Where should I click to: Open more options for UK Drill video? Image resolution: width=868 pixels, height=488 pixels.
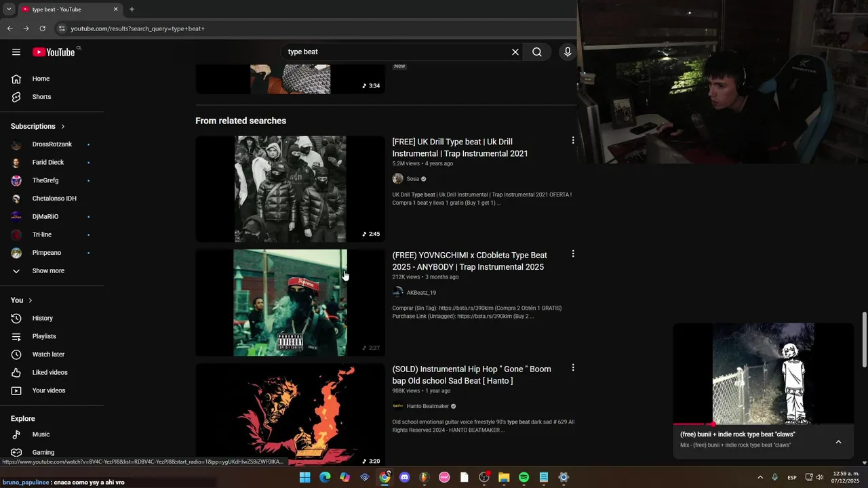[573, 140]
